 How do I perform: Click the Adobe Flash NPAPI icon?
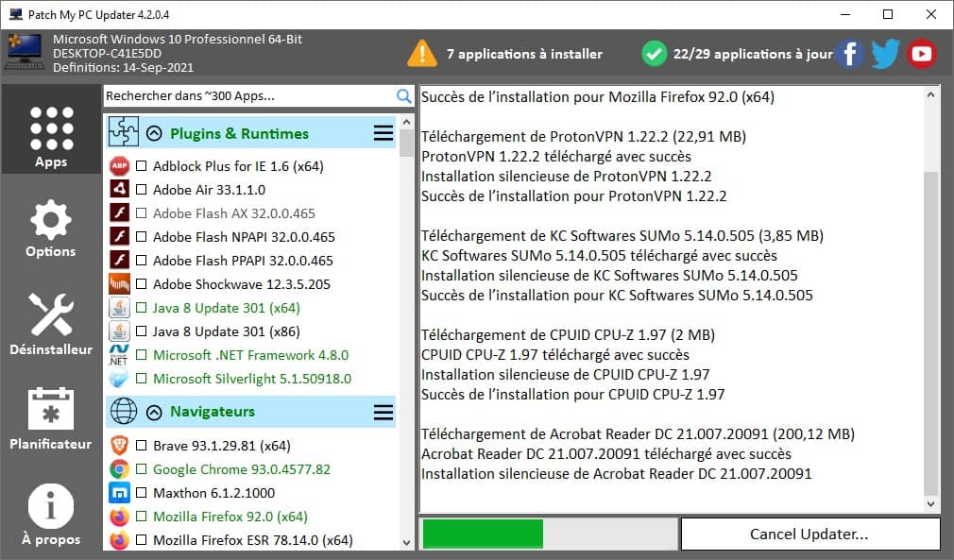[119, 236]
